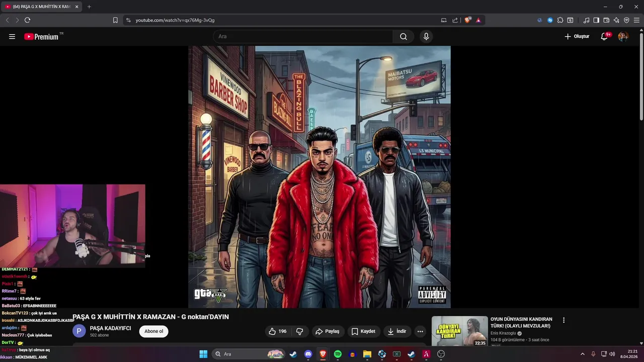Screen dimensions: 644x362
Task: Open File Explorer from the taskbar
Action: (x=367, y=354)
